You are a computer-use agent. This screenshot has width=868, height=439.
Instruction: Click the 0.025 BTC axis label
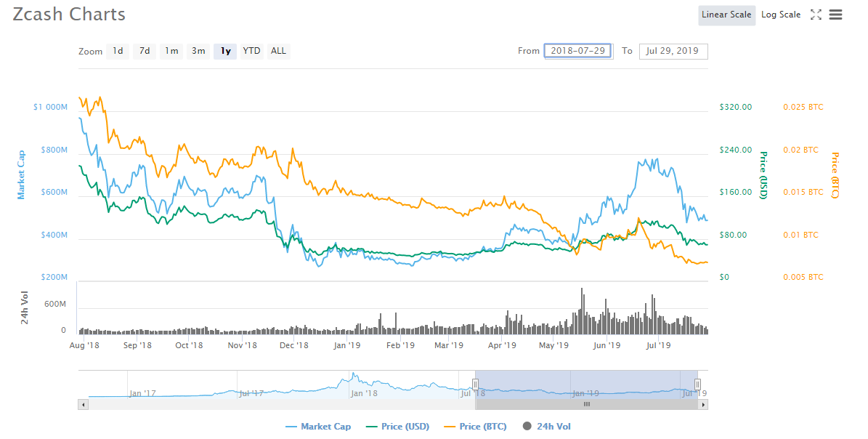pyautogui.click(x=803, y=107)
